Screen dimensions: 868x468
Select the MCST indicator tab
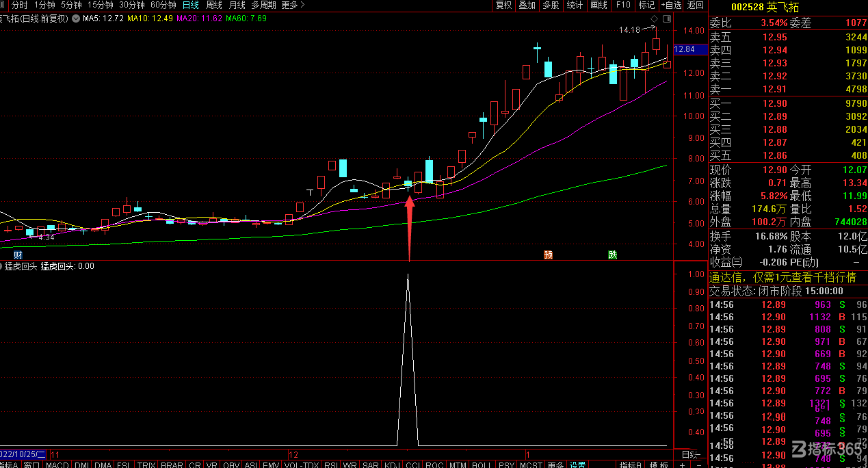531,465
